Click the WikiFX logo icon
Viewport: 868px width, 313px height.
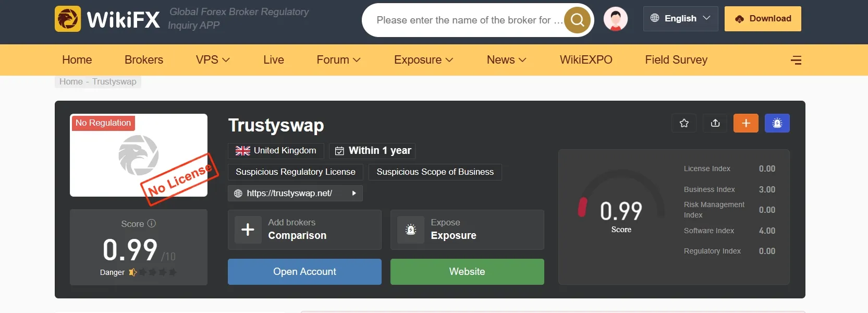tap(68, 19)
